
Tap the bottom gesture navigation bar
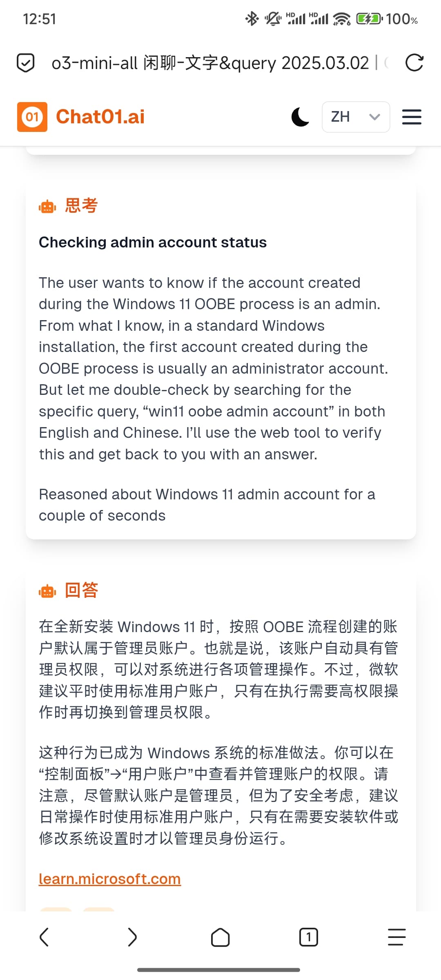[219, 970]
